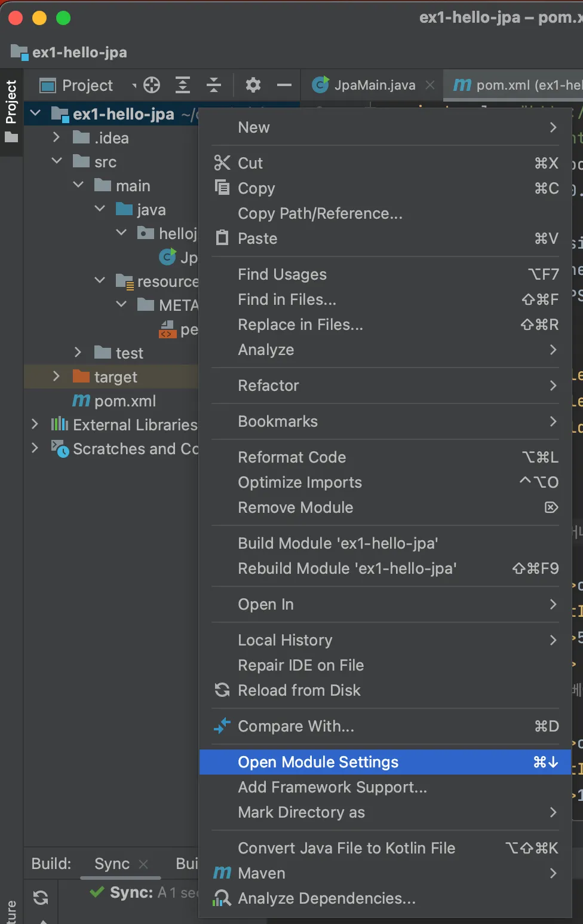Expand the target folder

pos(56,377)
